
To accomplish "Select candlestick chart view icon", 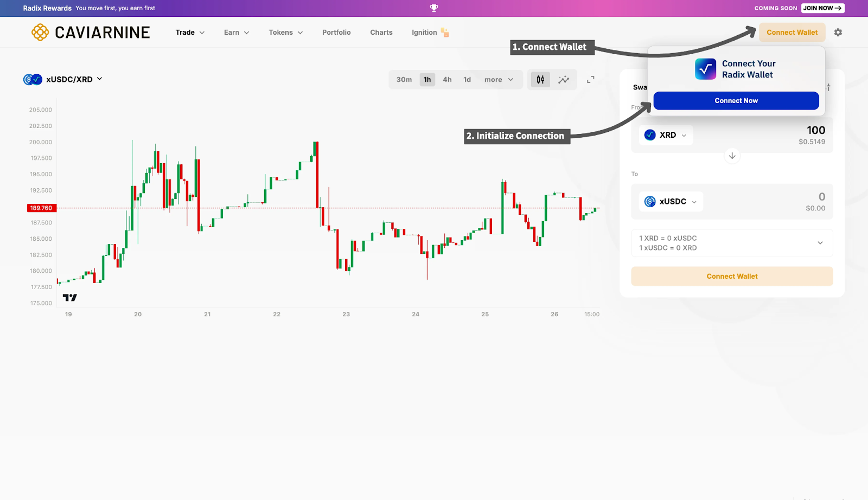I will coord(540,80).
